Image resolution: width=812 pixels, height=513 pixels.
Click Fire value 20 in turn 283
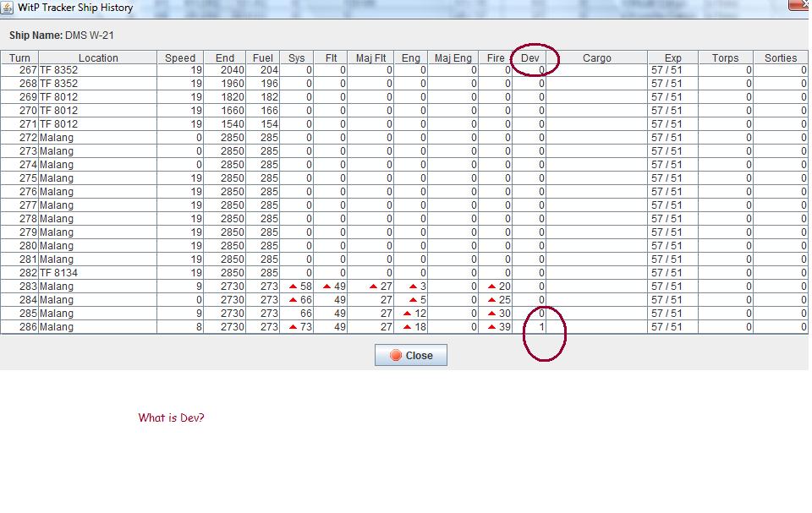(495, 287)
